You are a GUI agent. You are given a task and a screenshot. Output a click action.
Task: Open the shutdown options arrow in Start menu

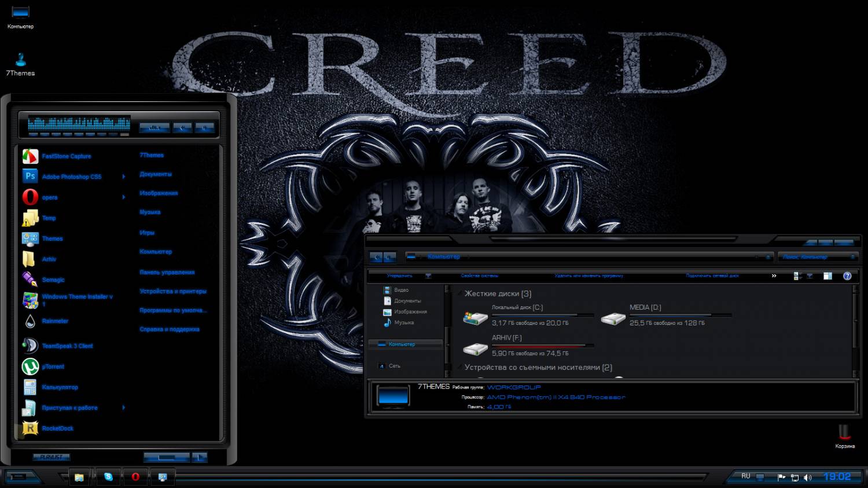199,457
